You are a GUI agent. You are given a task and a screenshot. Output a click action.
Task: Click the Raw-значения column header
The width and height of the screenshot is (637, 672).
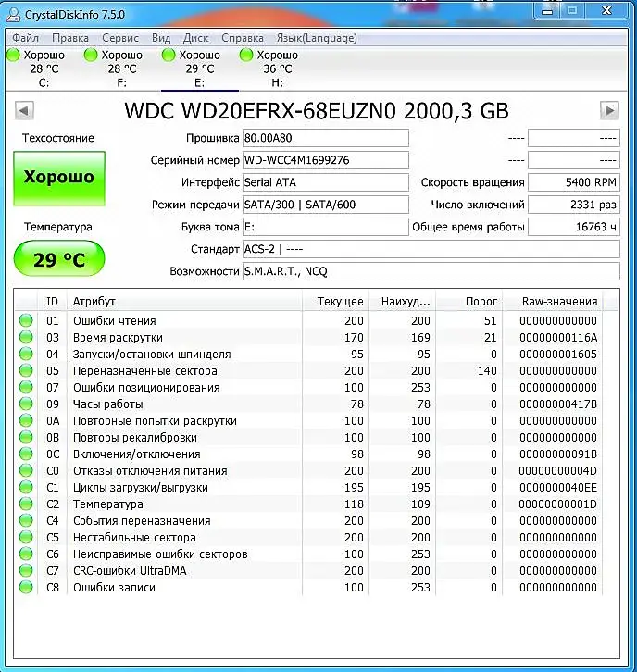pos(553,301)
